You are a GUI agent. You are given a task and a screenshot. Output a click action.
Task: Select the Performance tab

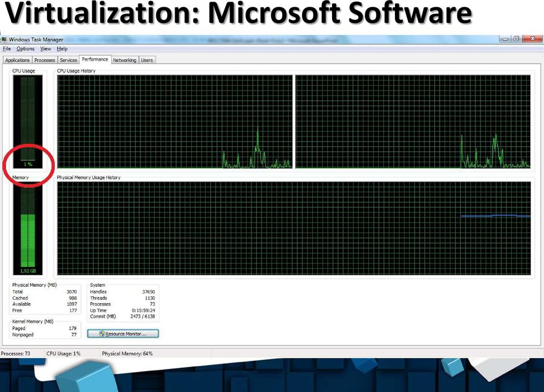pos(95,59)
